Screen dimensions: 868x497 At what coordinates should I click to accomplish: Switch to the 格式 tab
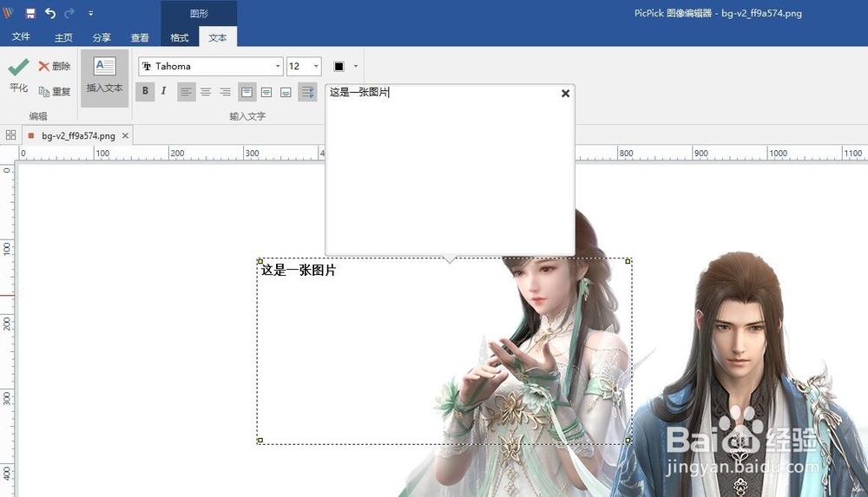180,37
